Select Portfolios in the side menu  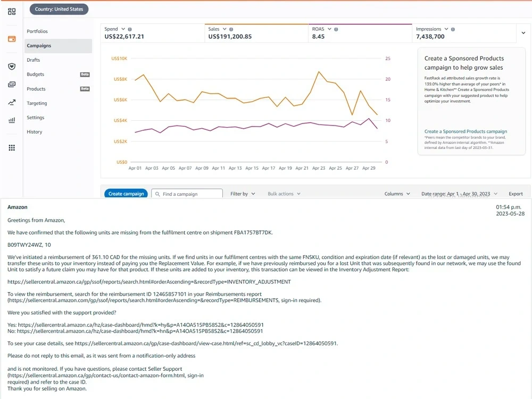[x=37, y=31]
